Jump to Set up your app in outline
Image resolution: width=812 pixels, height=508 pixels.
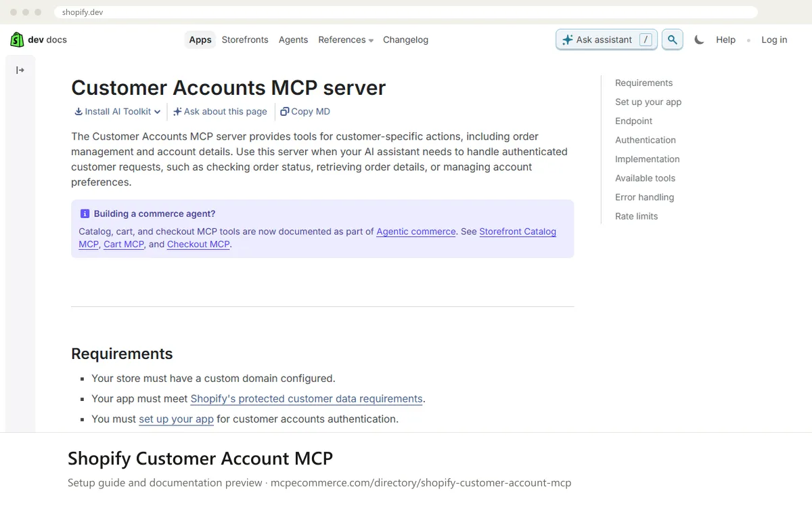click(x=648, y=102)
